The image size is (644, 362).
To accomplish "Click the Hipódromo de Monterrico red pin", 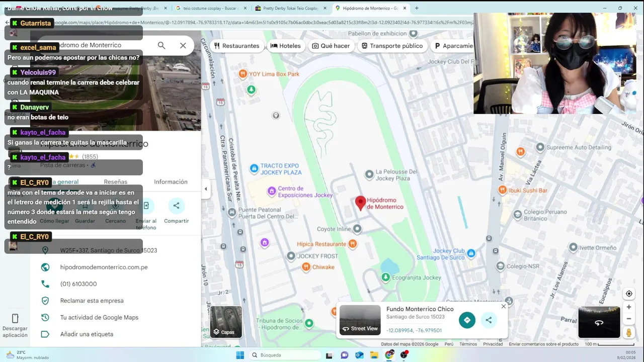I will click(x=360, y=203).
